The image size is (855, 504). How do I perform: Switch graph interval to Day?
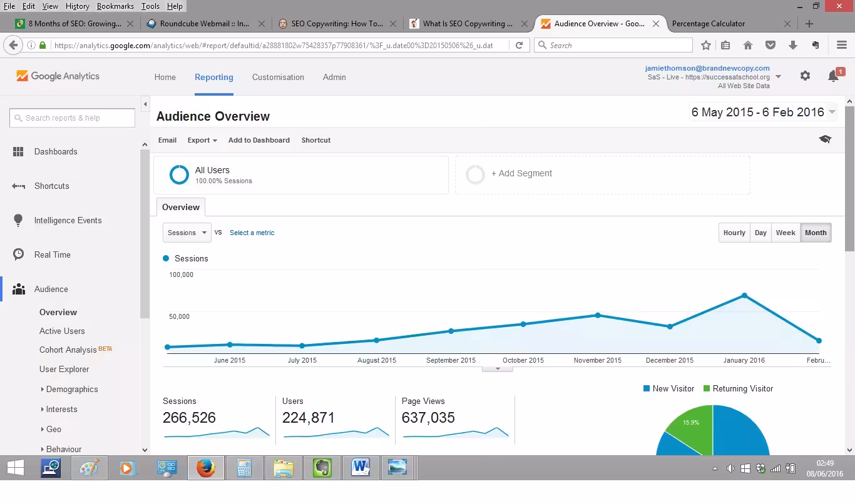pyautogui.click(x=760, y=233)
